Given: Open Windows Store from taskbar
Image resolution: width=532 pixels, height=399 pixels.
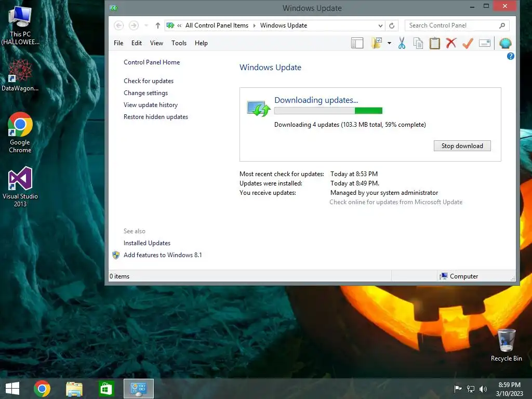Looking at the screenshot, I should click(106, 389).
